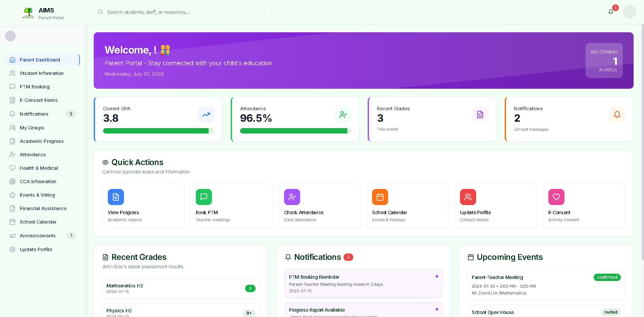Open the Parent-Teacher Meeting event card
Viewport: 644px width, 317px height.
pyautogui.click(x=546, y=285)
